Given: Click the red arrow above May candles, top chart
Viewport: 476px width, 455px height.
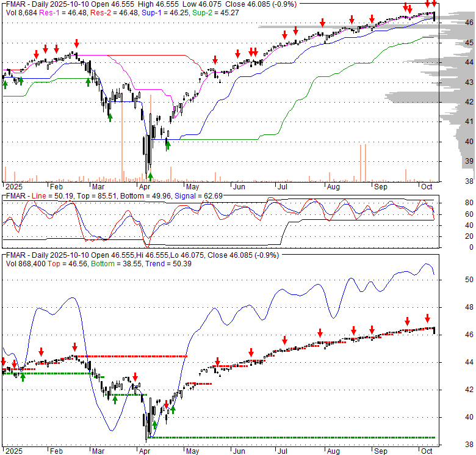Looking at the screenshot, I should [215, 60].
